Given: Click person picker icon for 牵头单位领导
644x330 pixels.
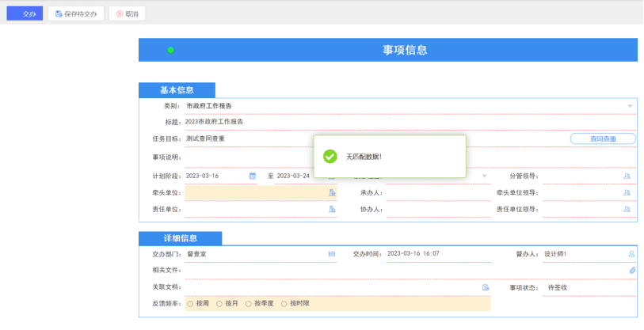Looking at the screenshot, I should (x=627, y=192).
